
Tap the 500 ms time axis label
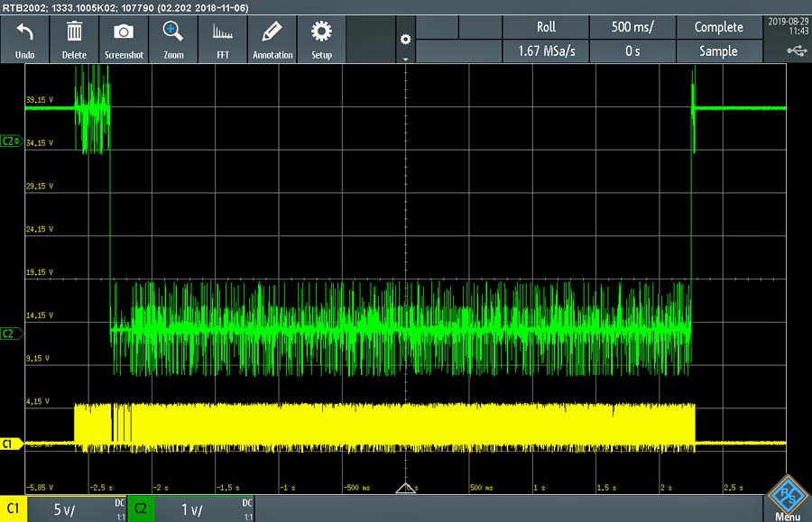click(481, 488)
